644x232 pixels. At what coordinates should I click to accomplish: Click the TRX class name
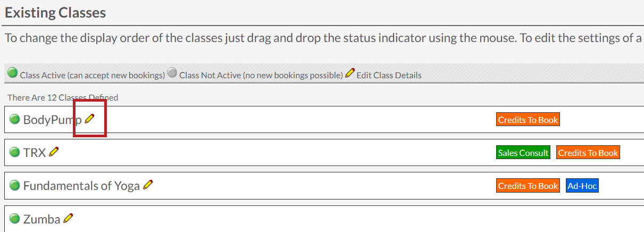(35, 153)
